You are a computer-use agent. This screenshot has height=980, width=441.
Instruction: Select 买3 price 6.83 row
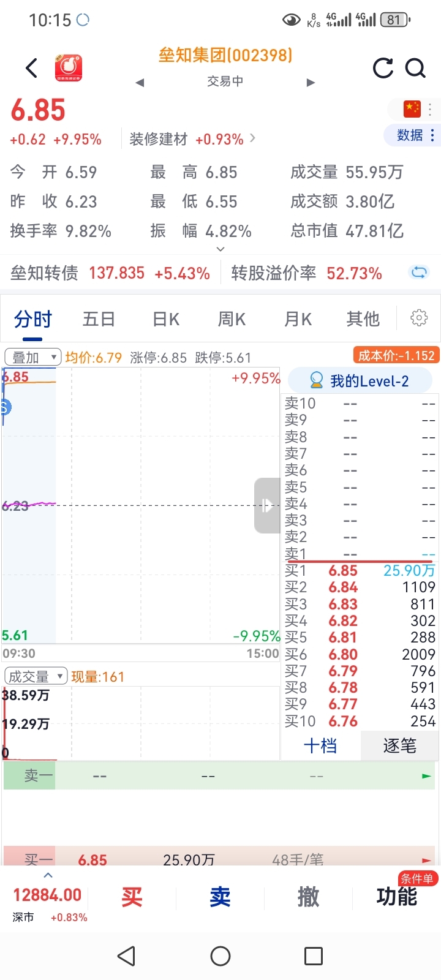(360, 605)
